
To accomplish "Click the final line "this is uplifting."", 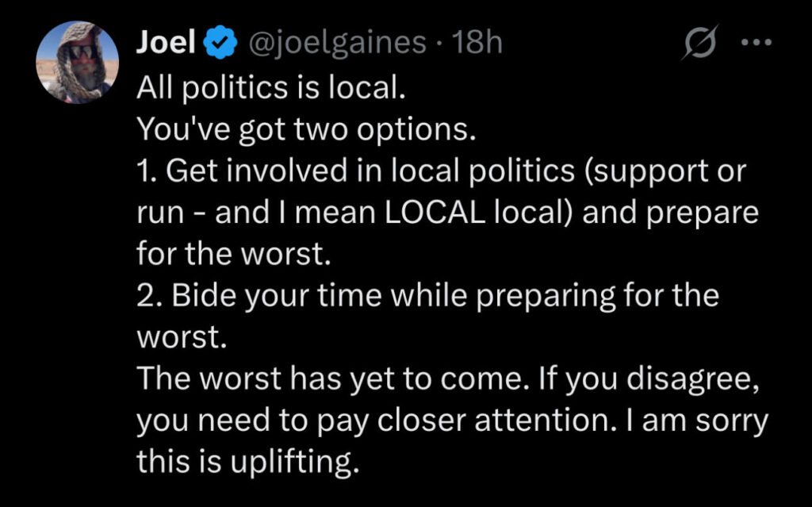I will coord(244,463).
